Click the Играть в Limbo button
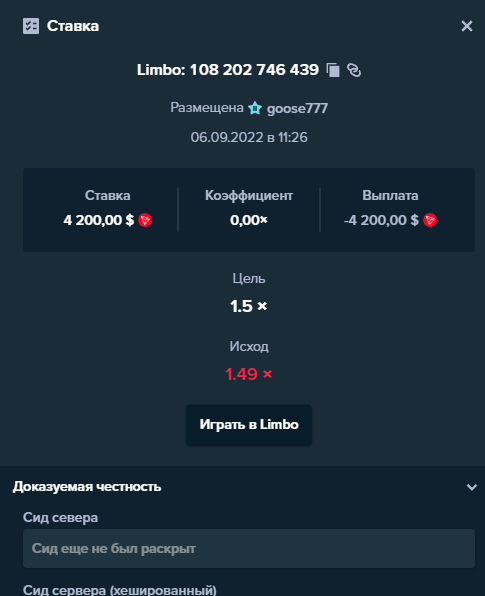The image size is (485, 596). (x=249, y=425)
